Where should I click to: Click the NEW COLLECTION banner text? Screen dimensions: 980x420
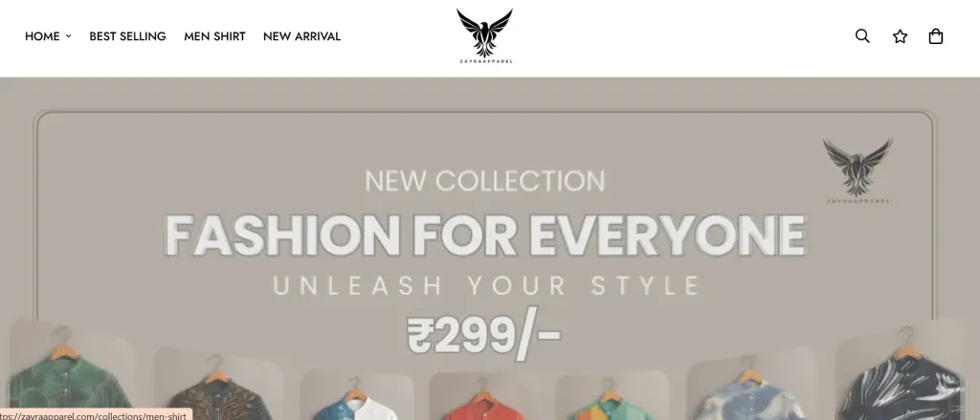485,181
